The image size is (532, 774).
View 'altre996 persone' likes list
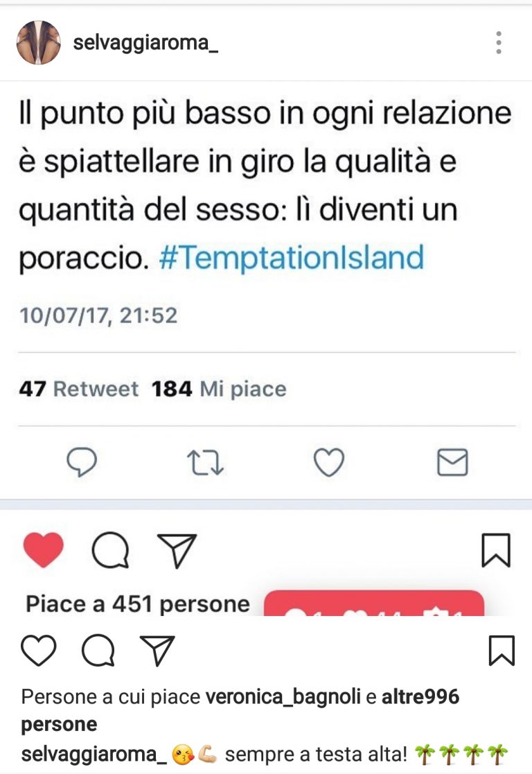(x=240, y=710)
